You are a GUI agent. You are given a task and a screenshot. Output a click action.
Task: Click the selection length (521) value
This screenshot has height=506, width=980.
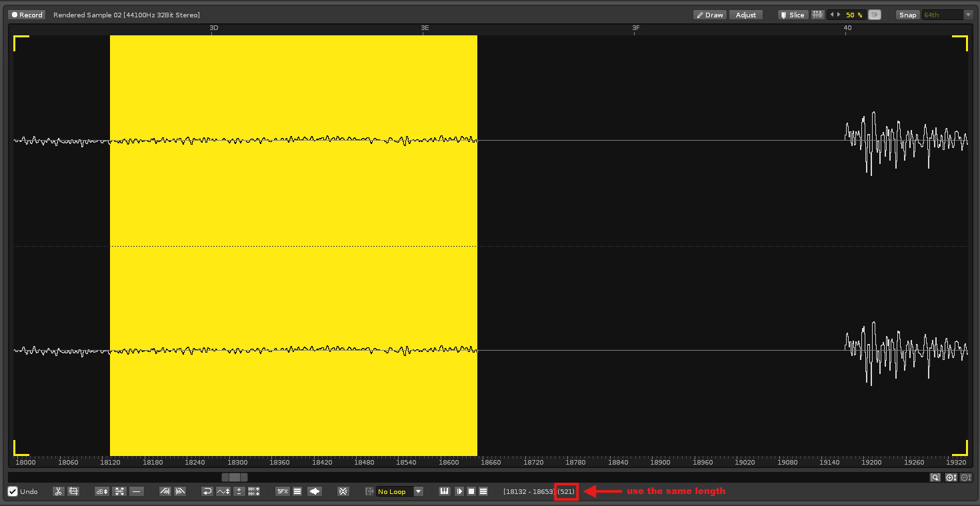(566, 491)
